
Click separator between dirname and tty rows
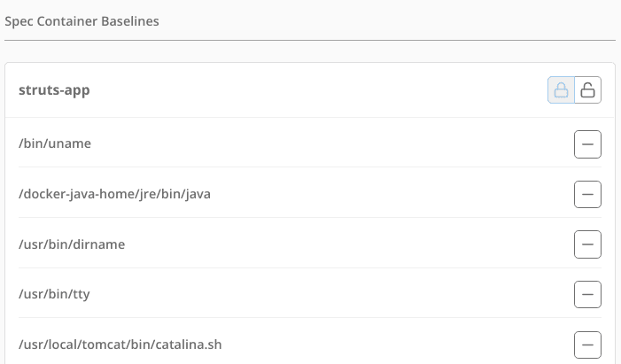pyautogui.click(x=310, y=267)
